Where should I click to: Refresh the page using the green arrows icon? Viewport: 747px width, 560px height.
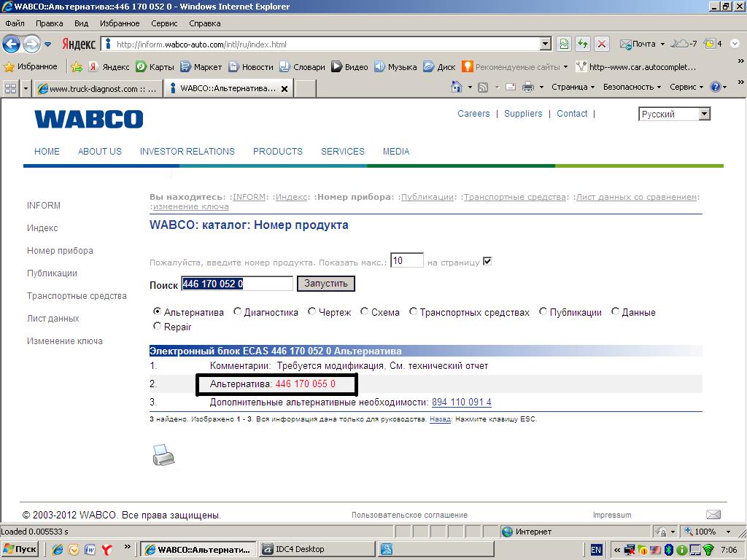(583, 44)
